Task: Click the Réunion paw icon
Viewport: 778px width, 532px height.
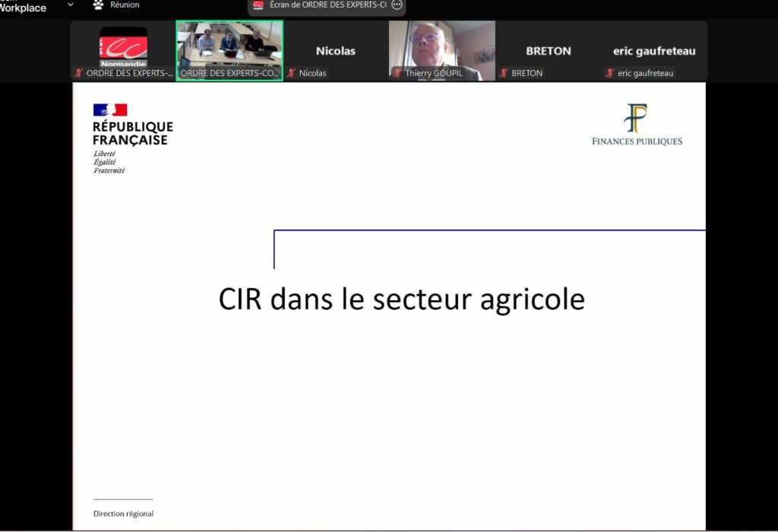Action: tap(98, 5)
